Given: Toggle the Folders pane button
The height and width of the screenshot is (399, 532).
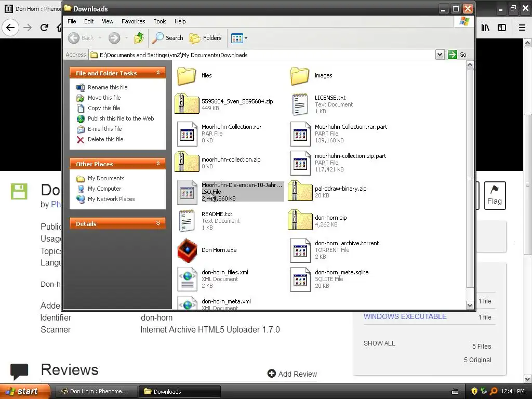Looking at the screenshot, I should click(x=206, y=38).
